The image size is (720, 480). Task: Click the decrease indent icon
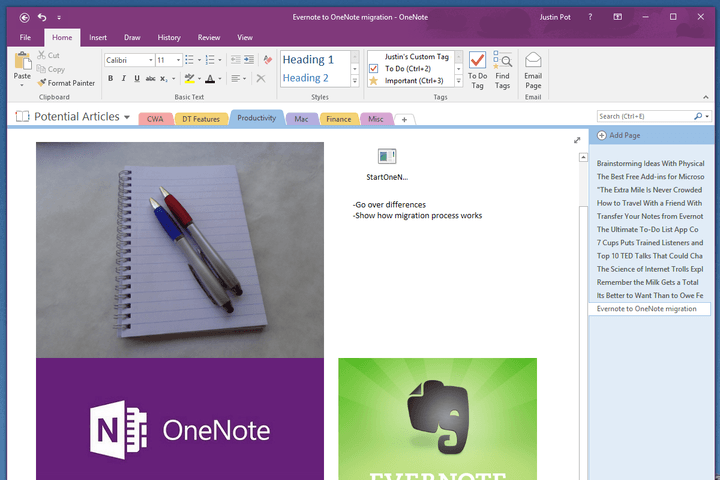tap(236, 60)
